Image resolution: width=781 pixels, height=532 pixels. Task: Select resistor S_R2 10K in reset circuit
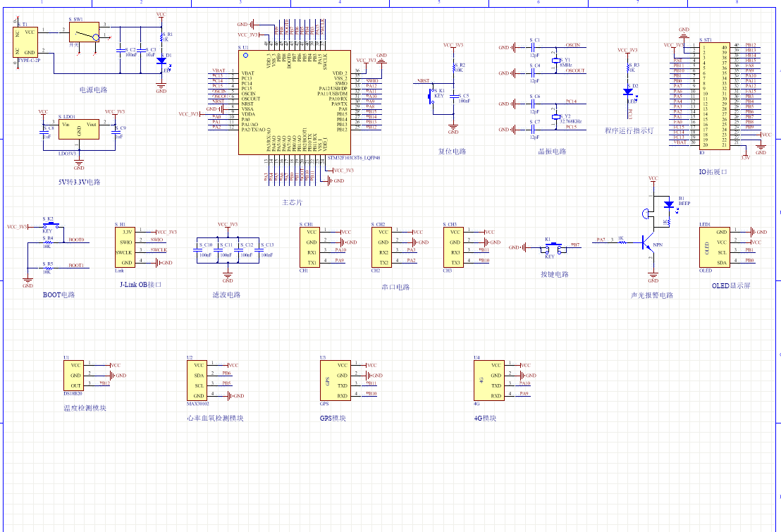[454, 68]
